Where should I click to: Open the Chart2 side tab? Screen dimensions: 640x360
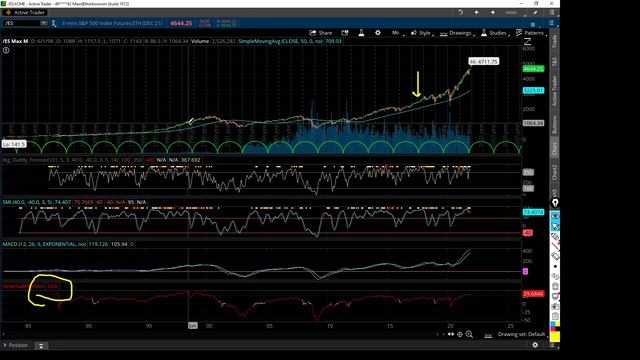click(x=554, y=173)
